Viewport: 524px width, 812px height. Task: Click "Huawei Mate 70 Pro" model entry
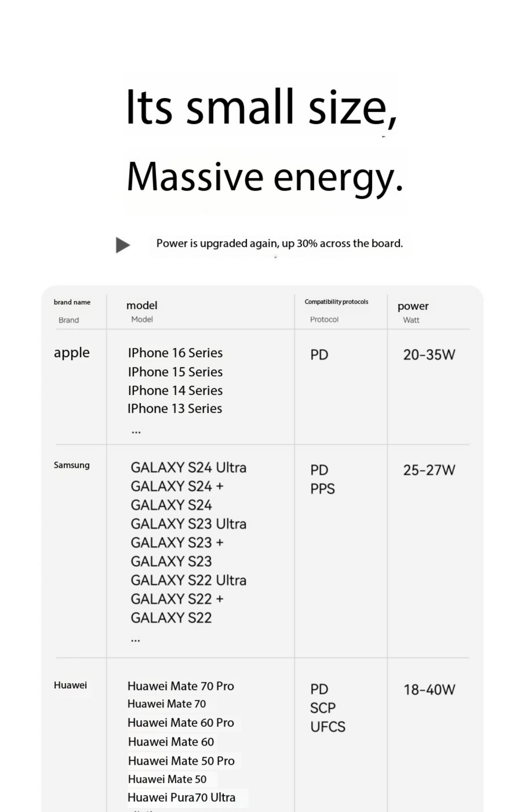tap(181, 686)
